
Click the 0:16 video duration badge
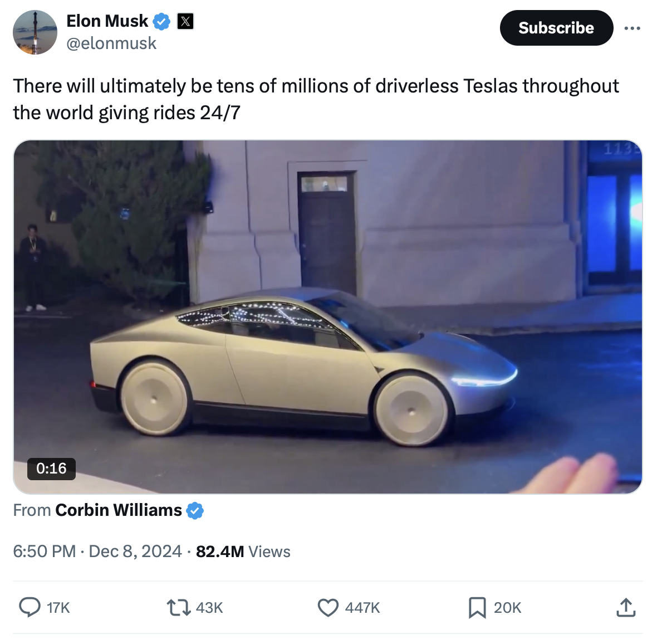51,469
